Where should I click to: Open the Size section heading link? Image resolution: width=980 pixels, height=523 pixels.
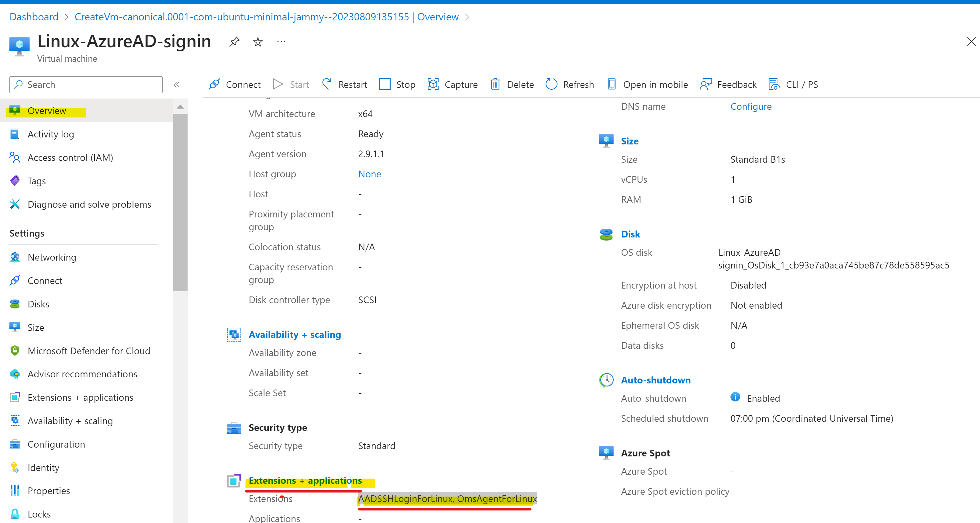pos(630,141)
